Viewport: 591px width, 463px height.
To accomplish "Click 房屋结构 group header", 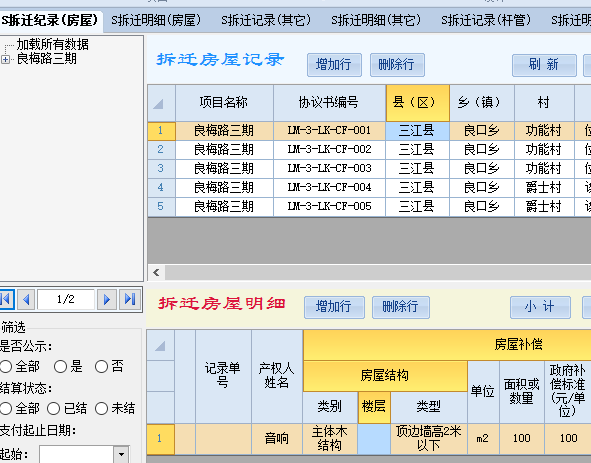I will 385,376.
